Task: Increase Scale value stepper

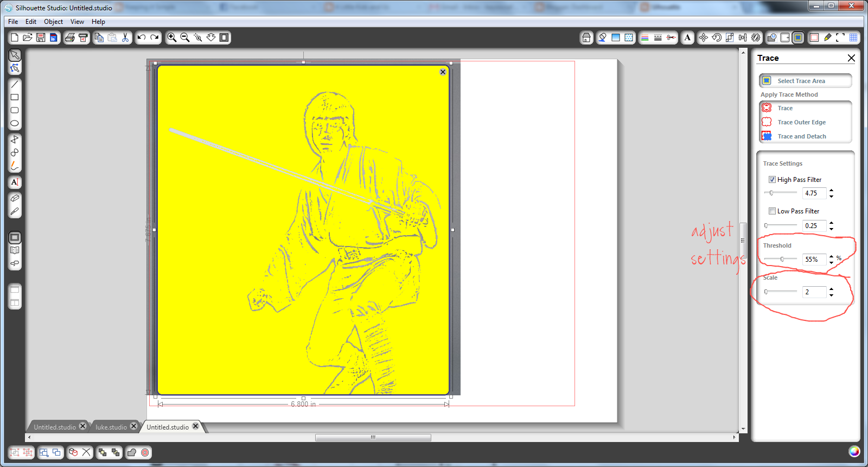Action: (x=831, y=289)
